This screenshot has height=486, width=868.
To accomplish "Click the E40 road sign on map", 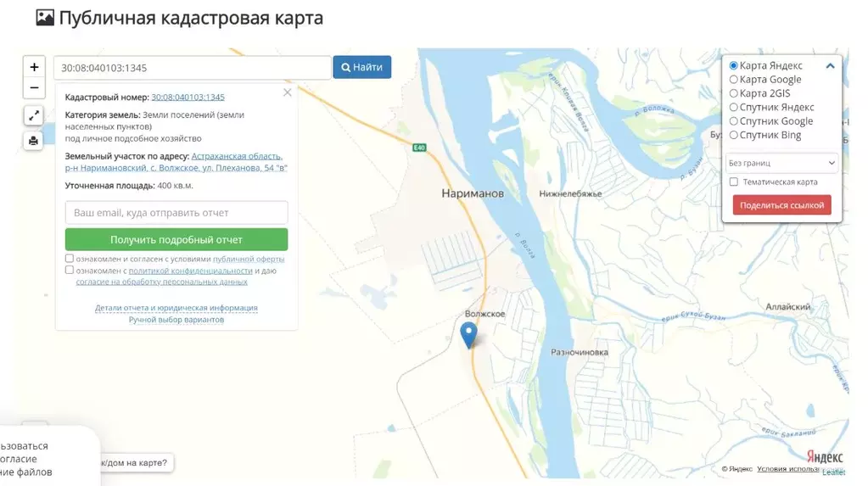I will [420, 148].
